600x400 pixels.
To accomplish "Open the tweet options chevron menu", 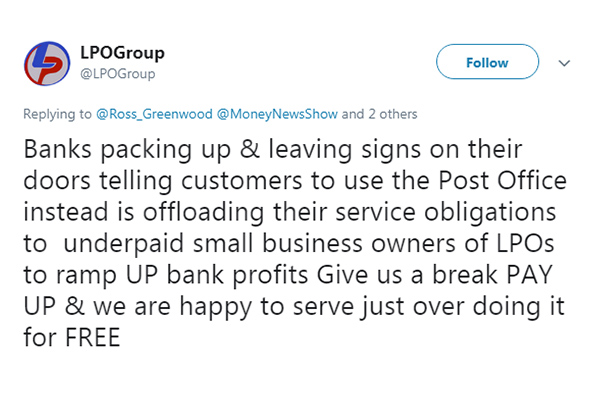I will [x=563, y=63].
